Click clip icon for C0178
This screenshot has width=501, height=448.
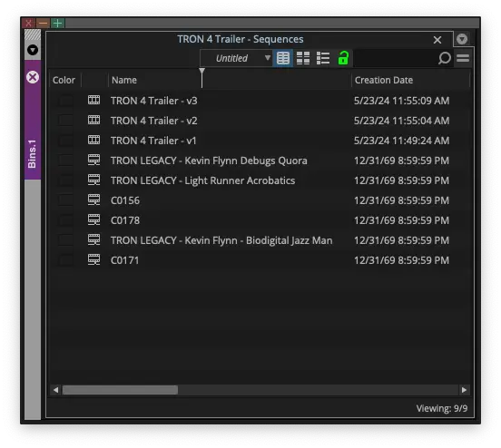click(x=93, y=220)
